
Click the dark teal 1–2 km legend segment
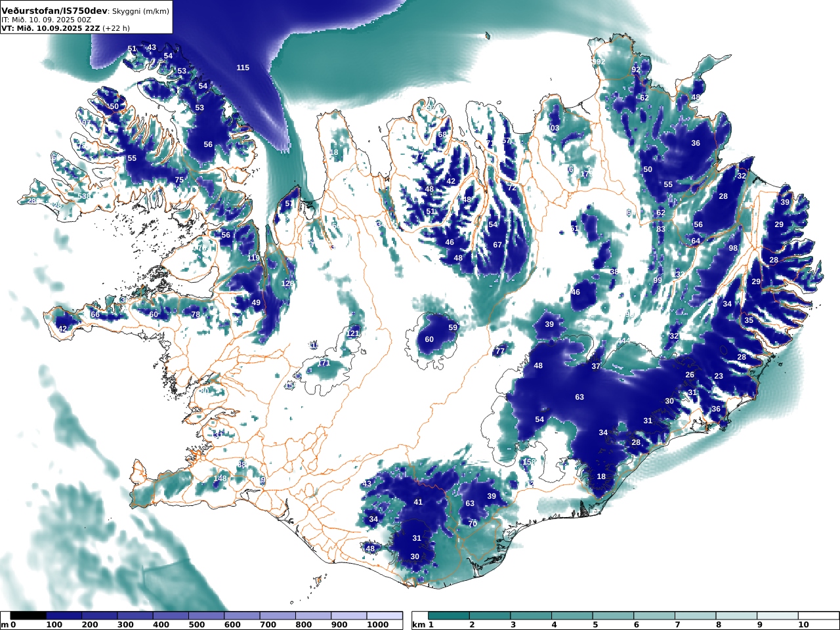tap(449, 616)
